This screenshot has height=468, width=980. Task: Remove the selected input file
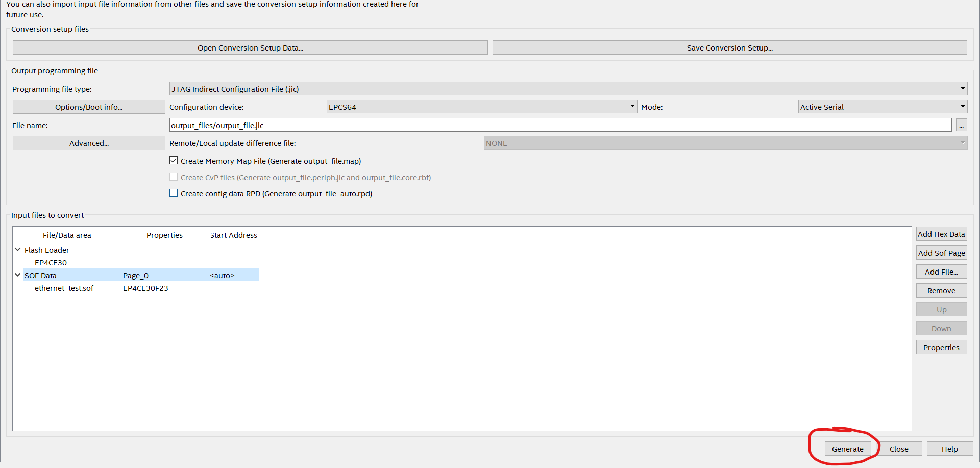point(941,291)
